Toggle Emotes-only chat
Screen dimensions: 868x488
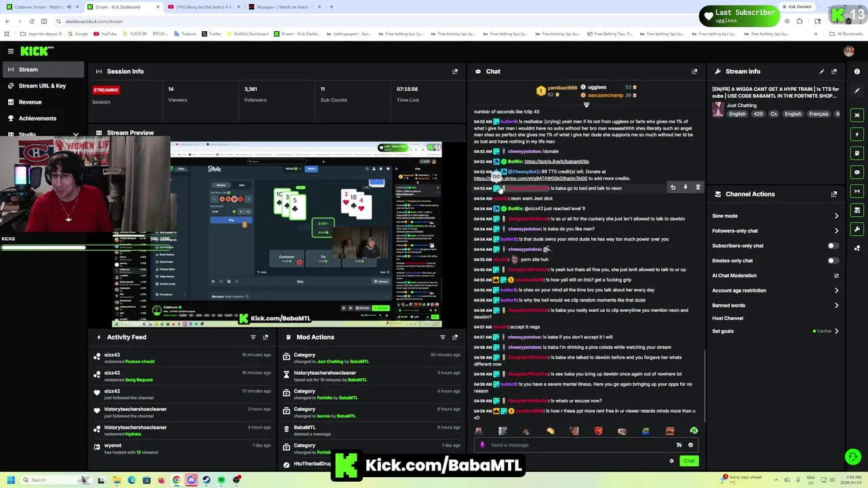coord(833,260)
